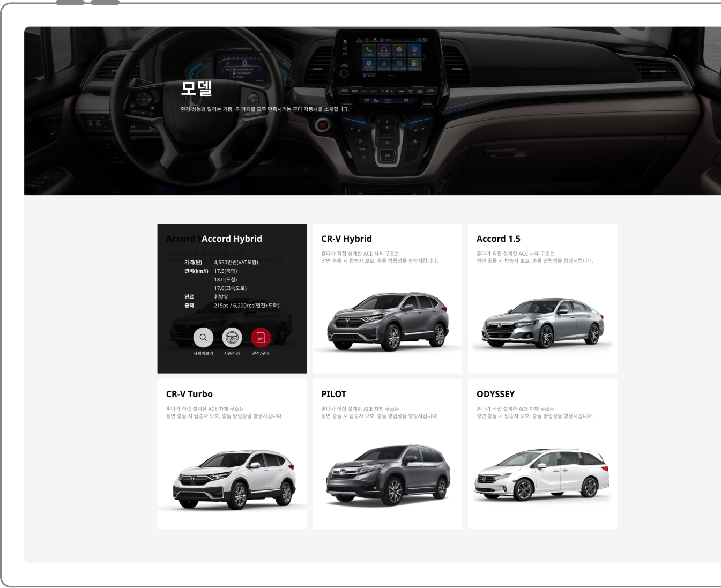Viewport: 721px width, 588px height.
Task: Open the PILOT model card title
Action: [x=334, y=394]
